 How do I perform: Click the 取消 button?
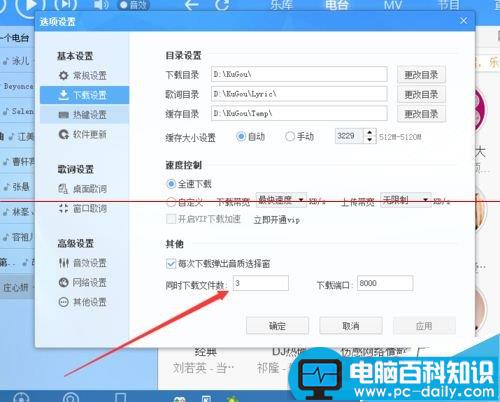(x=351, y=326)
